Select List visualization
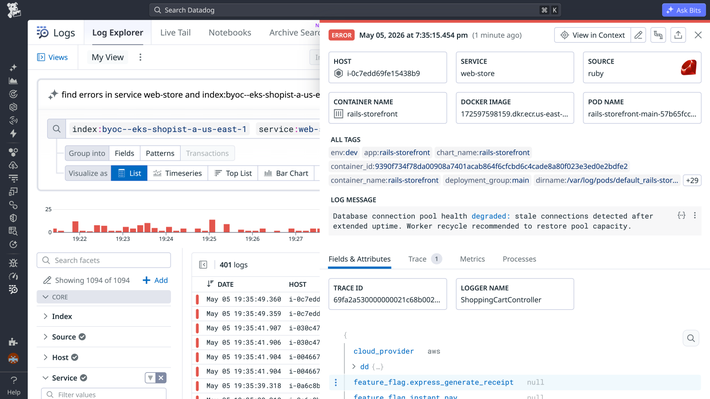 pos(129,173)
